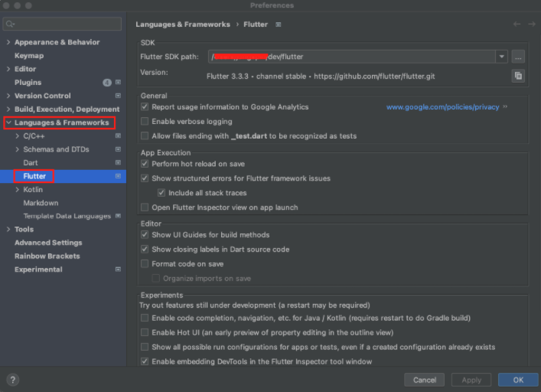Viewport: 541px width, 392px height.
Task: Expand Schemas and DTDs subsection
Action: pyautogui.click(x=18, y=149)
